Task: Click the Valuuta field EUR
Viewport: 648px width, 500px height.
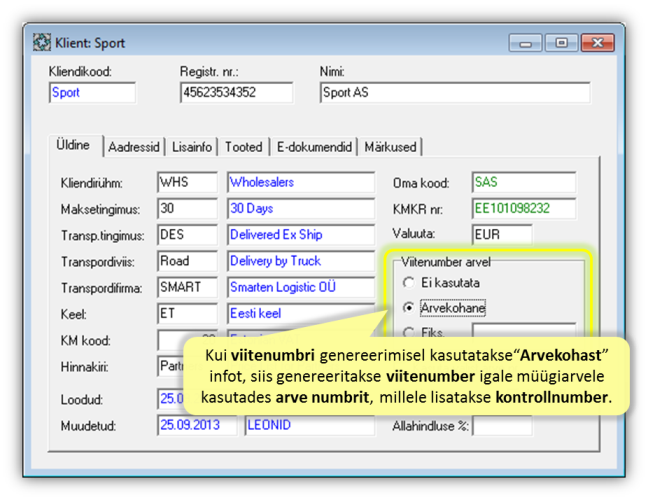Action: coord(502,235)
